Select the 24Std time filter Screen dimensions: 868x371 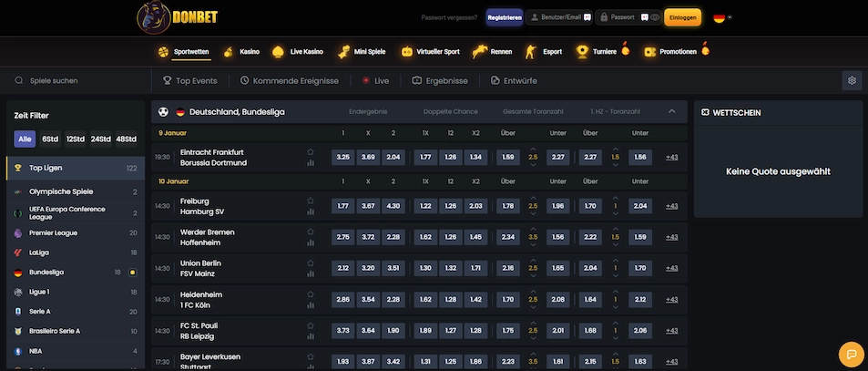(x=101, y=139)
